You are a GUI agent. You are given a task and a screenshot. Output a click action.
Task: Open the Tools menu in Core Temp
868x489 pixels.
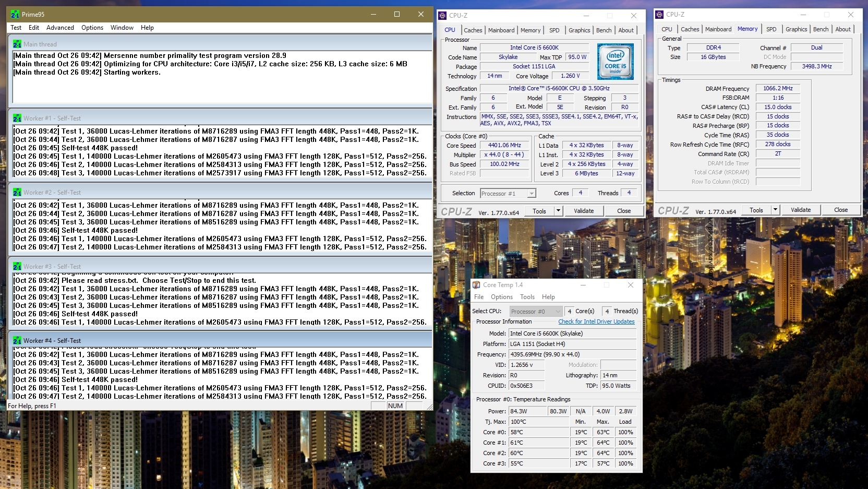527,297
